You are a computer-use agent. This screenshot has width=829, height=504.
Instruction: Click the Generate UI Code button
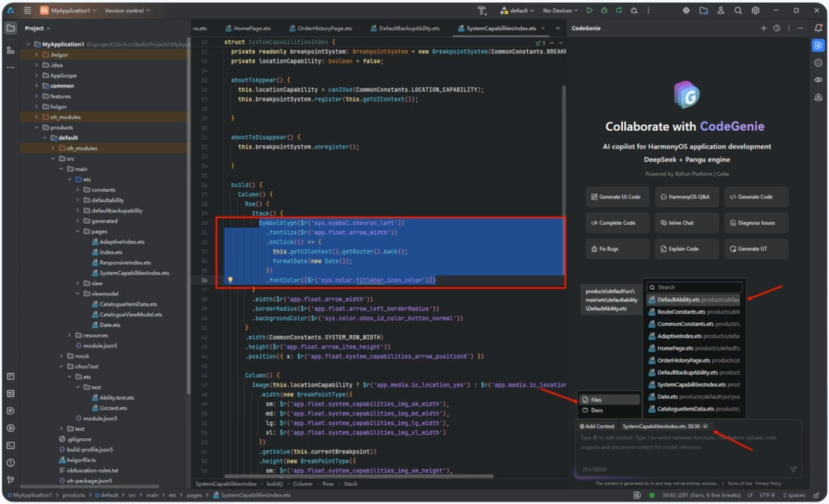(x=617, y=197)
